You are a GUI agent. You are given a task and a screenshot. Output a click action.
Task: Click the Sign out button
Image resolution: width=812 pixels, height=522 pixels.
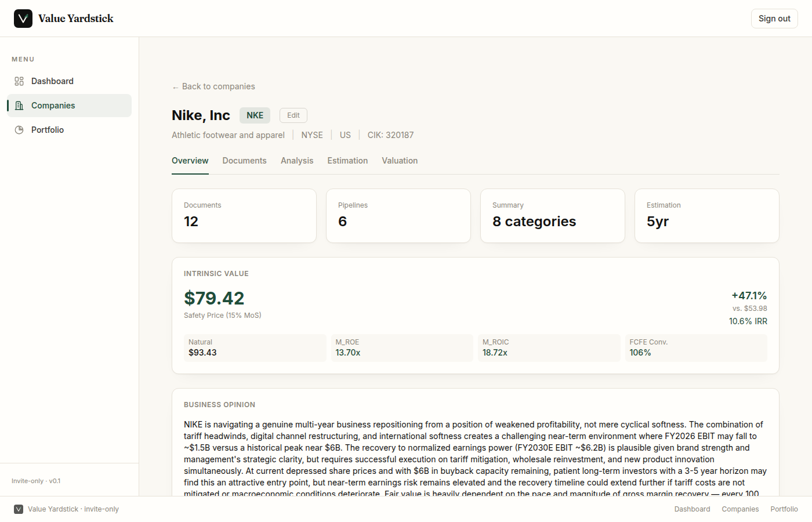774,19
